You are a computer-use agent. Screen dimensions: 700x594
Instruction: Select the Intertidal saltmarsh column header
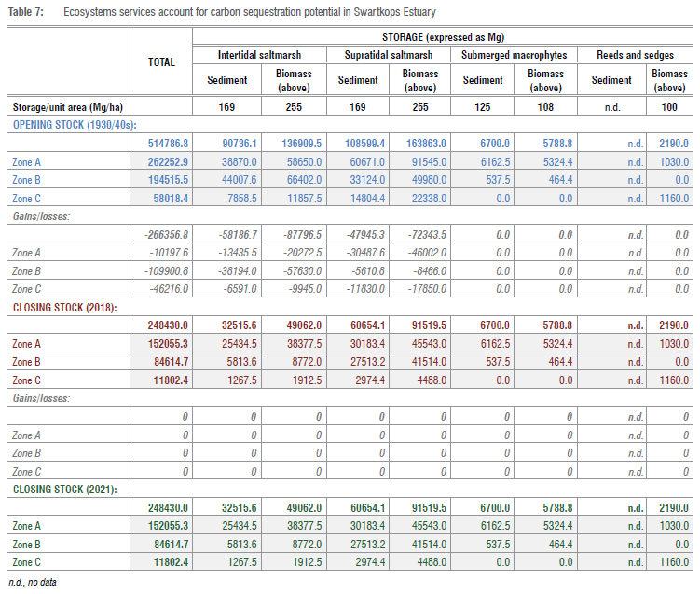tap(257, 55)
